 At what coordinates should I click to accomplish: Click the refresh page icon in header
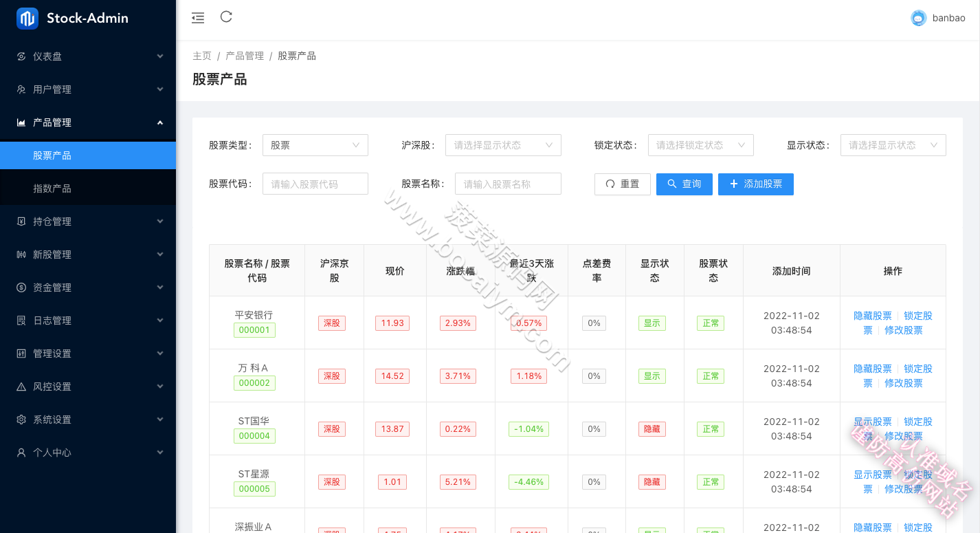click(x=226, y=17)
